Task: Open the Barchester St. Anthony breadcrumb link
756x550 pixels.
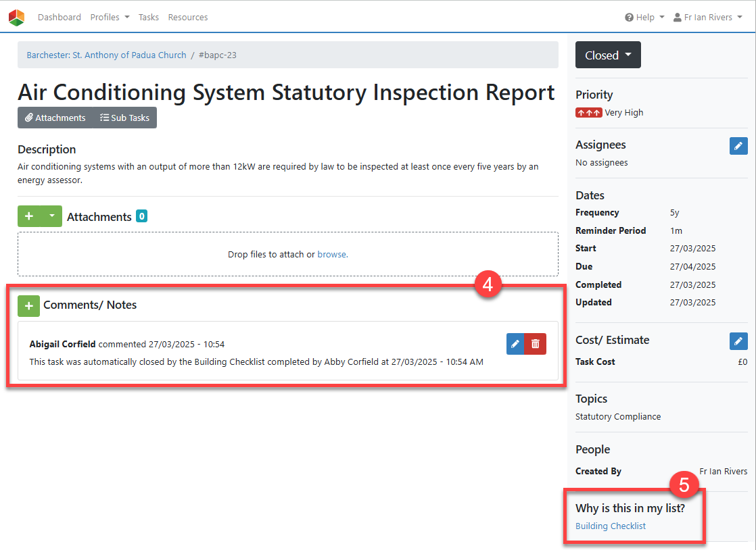Action: click(x=106, y=55)
